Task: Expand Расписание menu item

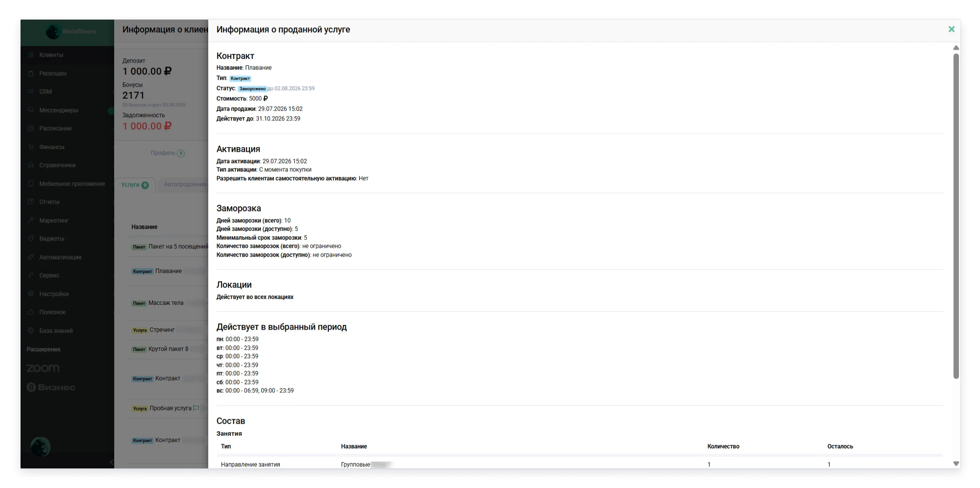Action: (67, 128)
